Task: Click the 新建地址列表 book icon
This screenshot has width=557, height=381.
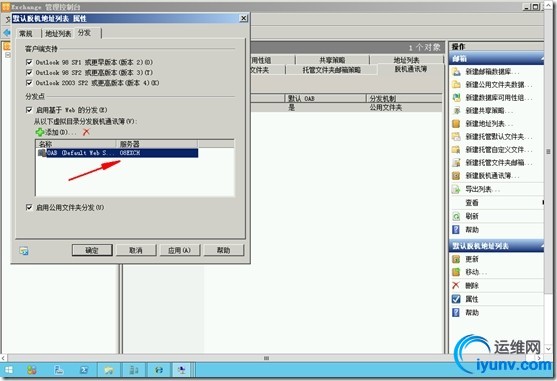Action: coord(456,124)
